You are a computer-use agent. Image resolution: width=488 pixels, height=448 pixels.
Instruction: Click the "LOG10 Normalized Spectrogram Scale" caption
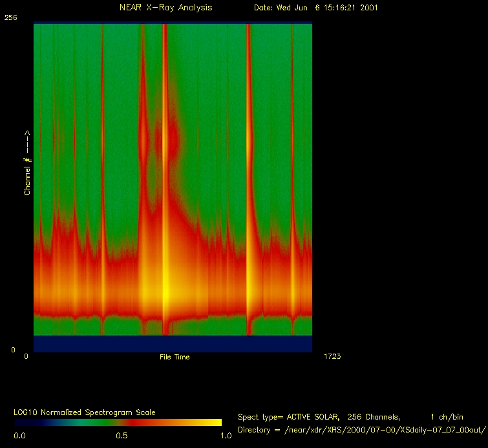tap(85, 412)
